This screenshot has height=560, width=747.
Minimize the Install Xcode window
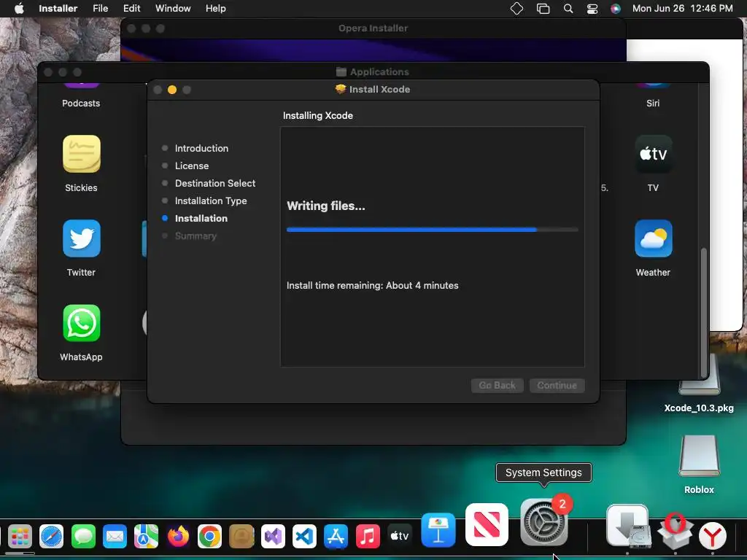pyautogui.click(x=172, y=90)
